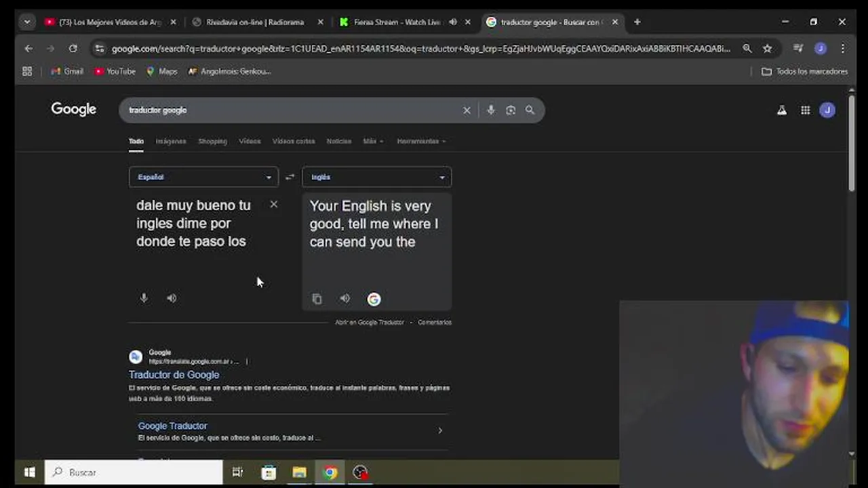
Task: Bookmark this page with star icon
Action: coord(768,48)
